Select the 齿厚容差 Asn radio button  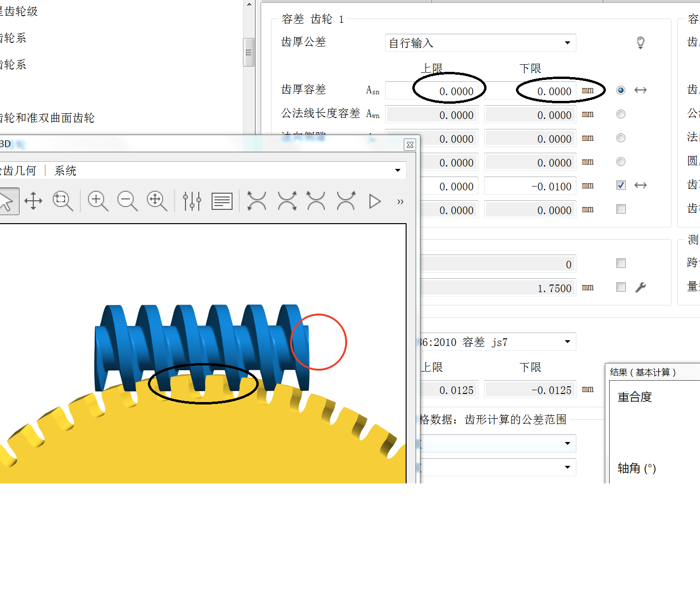[x=621, y=90]
